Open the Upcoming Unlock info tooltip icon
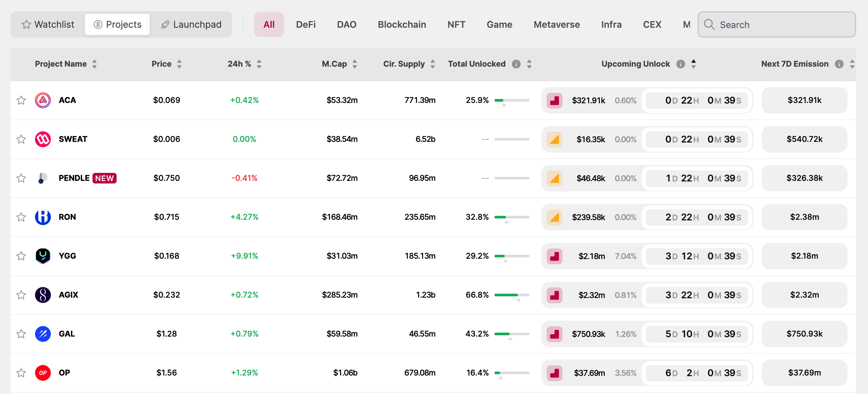The width and height of the screenshot is (868, 394). [x=681, y=64]
